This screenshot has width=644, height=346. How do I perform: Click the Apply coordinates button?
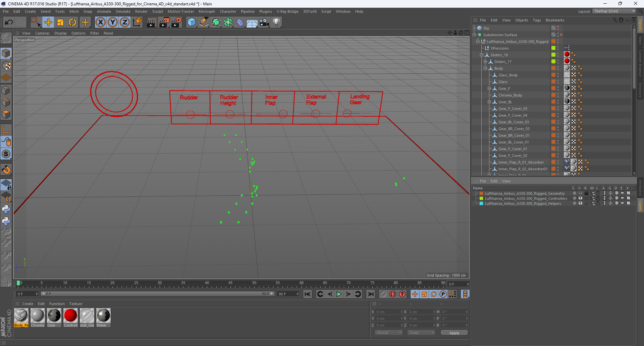[x=454, y=333]
